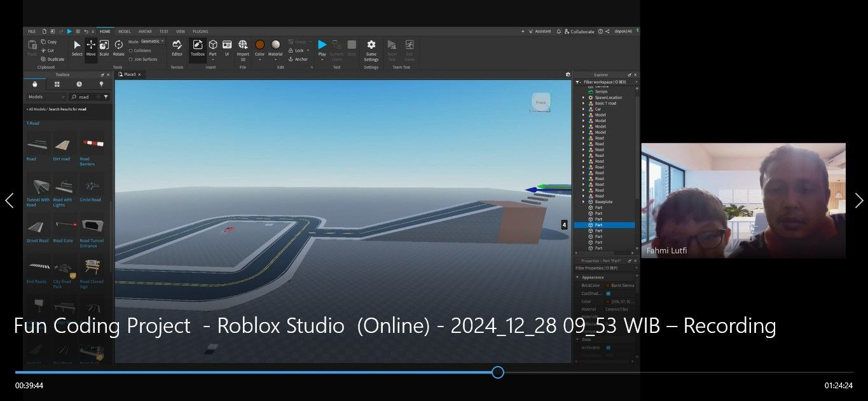Select the highlighted Part in Explorer
The width and height of the screenshot is (868, 401).
(604, 225)
